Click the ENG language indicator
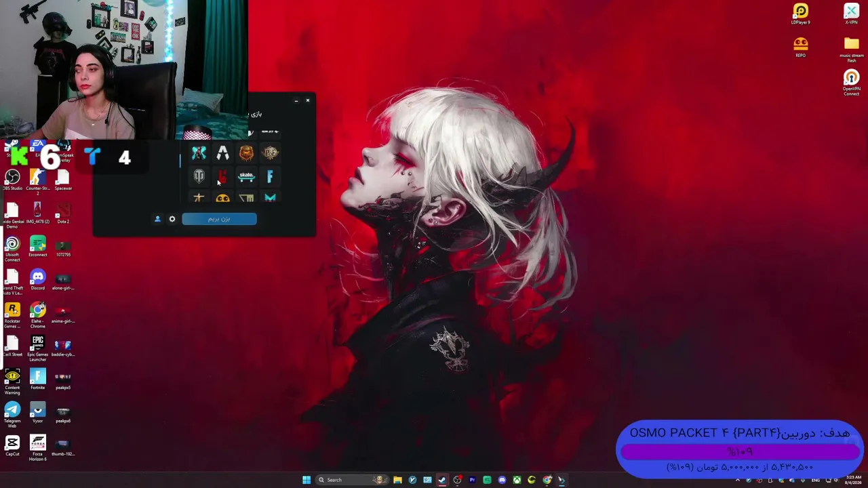The image size is (868, 488). tap(816, 480)
